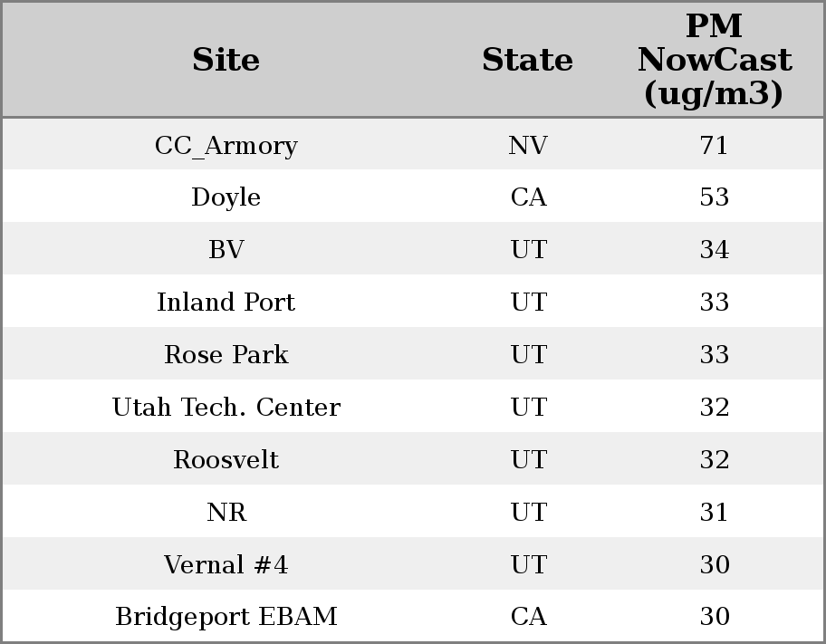Click the State column header
The height and width of the screenshot is (644, 826).
527,60
